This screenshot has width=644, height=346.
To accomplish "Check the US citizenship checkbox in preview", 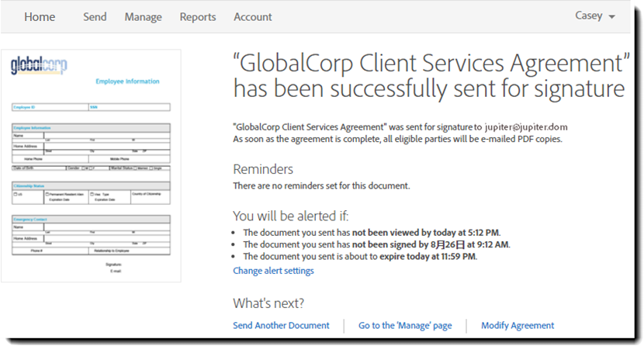I will (16, 194).
